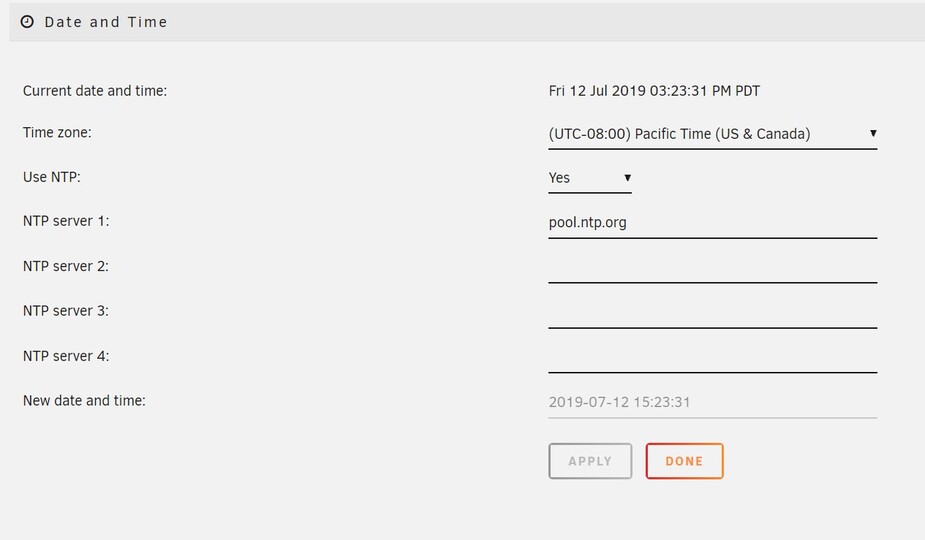Screen dimensions: 925x540
Task: Activate the NTP server 4 input
Action: click(712, 357)
